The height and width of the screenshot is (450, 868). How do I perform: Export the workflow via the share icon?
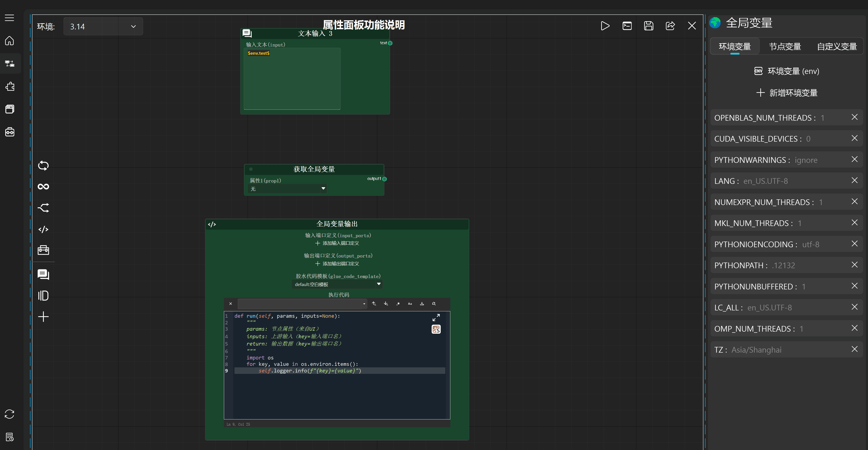coord(670,26)
